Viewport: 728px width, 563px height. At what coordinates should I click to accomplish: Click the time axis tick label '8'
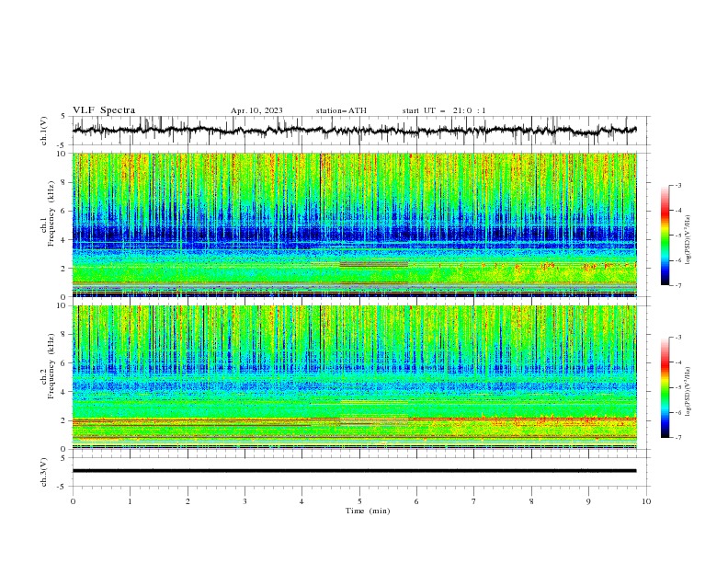(x=531, y=501)
